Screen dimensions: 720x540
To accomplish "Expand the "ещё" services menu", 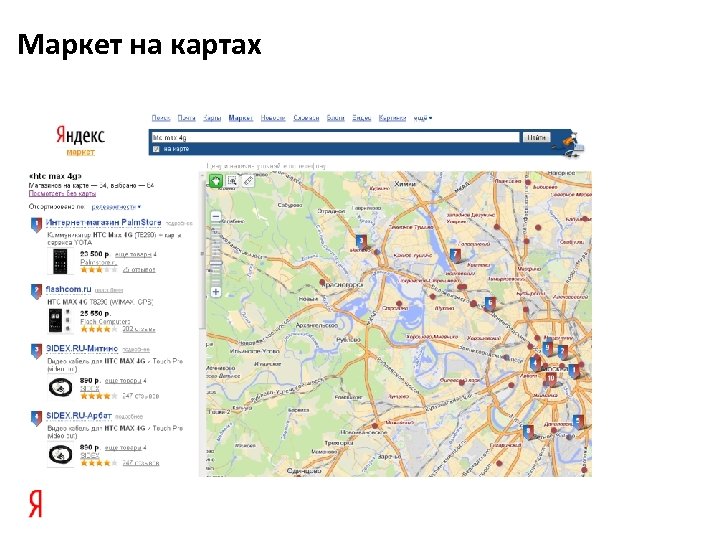I will tap(423, 118).
